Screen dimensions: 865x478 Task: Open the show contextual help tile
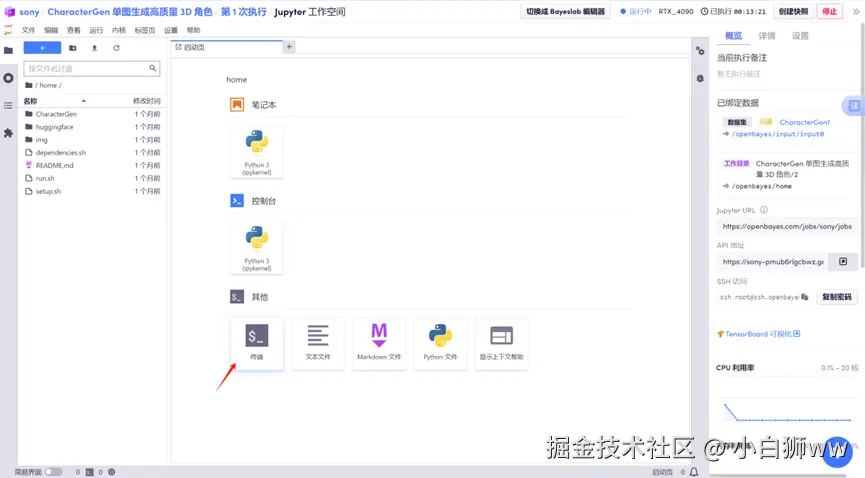[501, 343]
